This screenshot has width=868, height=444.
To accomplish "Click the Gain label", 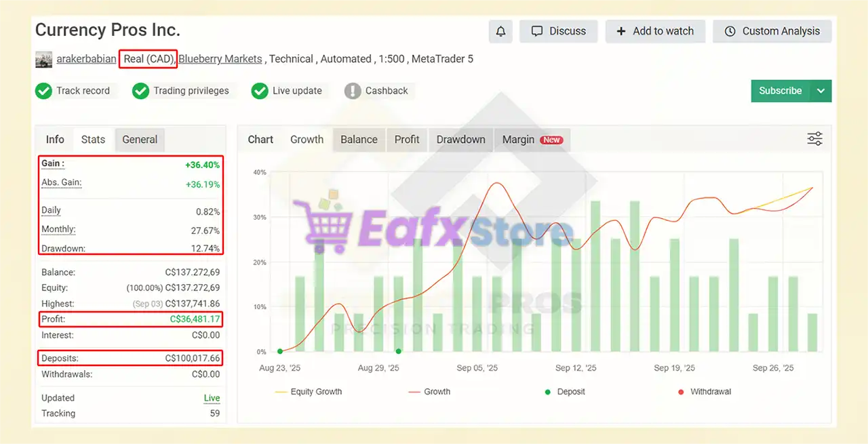I will pyautogui.click(x=53, y=163).
